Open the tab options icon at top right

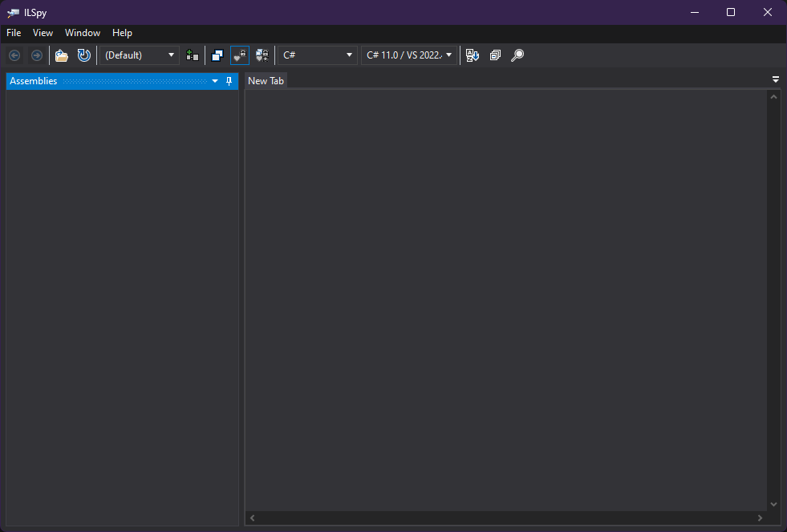(775, 79)
